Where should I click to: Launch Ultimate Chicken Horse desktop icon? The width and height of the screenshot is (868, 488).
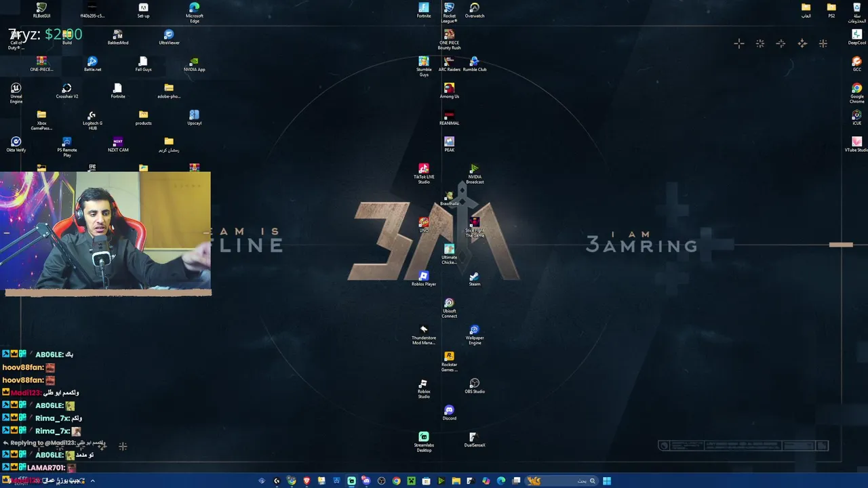[449, 254]
